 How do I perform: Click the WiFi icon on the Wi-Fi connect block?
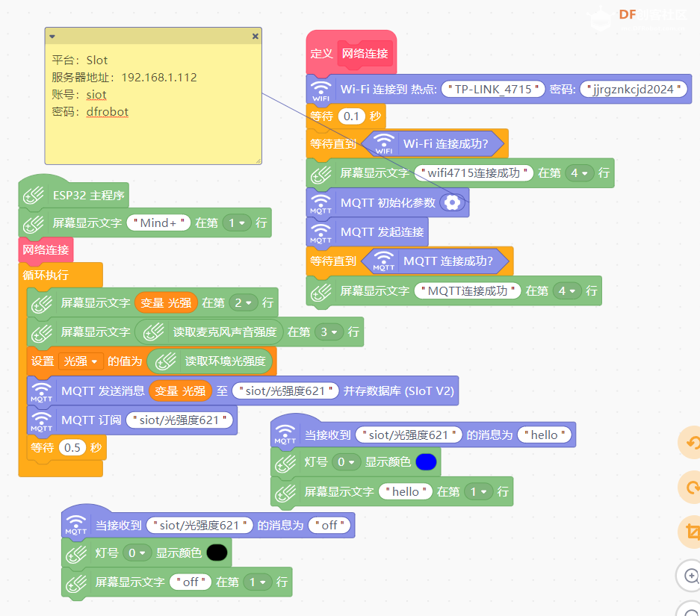[x=320, y=90]
